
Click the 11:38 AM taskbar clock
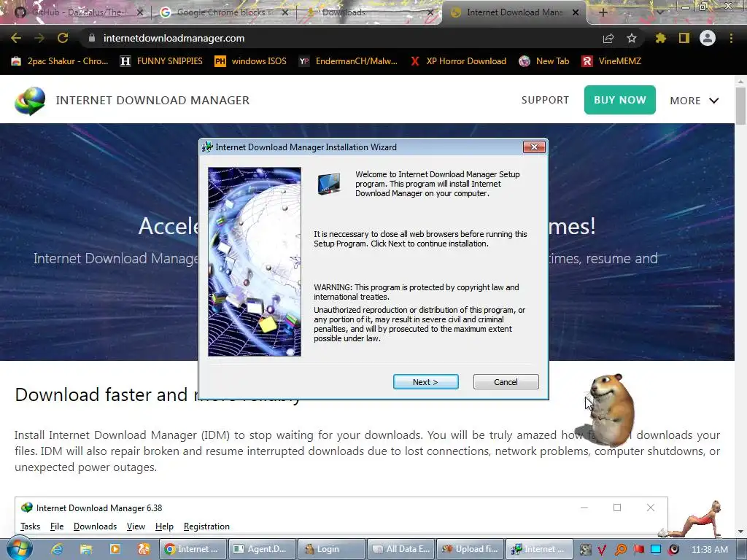point(709,550)
